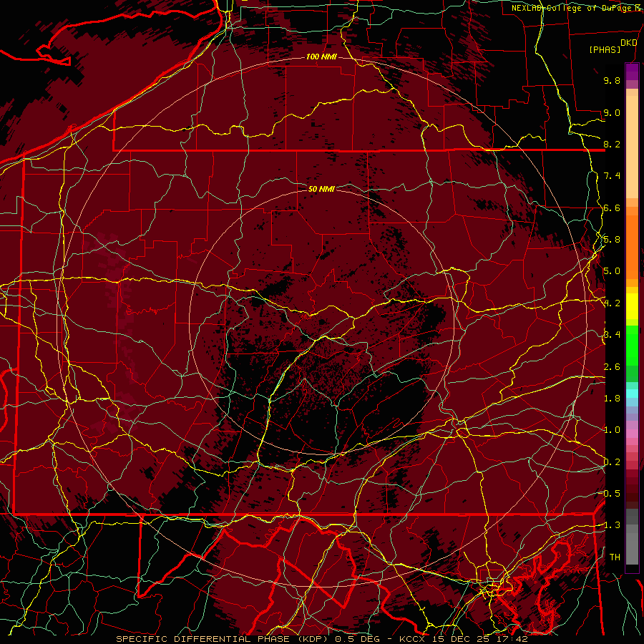The height and width of the screenshot is (644, 644).
Task: Click the 1.3 scale value near the bottom
Action: pyautogui.click(x=612, y=525)
